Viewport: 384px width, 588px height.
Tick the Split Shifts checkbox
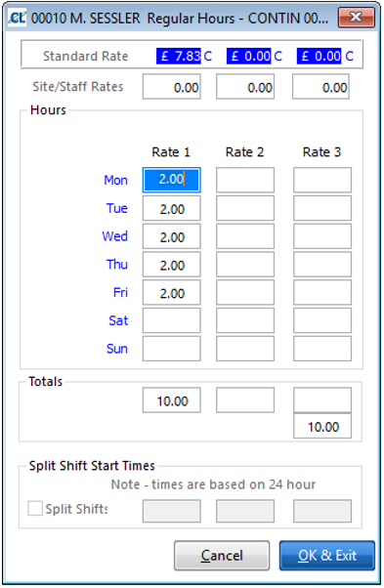click(x=35, y=509)
